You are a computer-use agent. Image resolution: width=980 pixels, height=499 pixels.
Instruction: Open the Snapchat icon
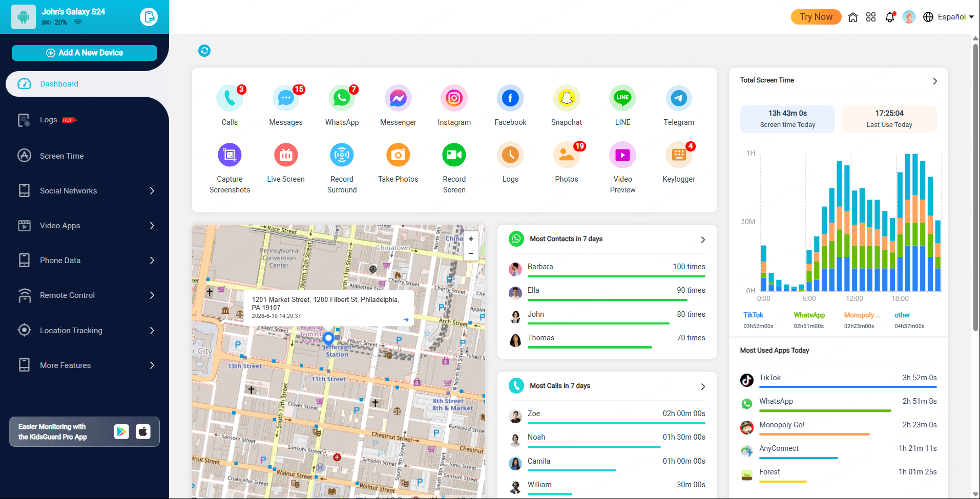click(x=567, y=98)
